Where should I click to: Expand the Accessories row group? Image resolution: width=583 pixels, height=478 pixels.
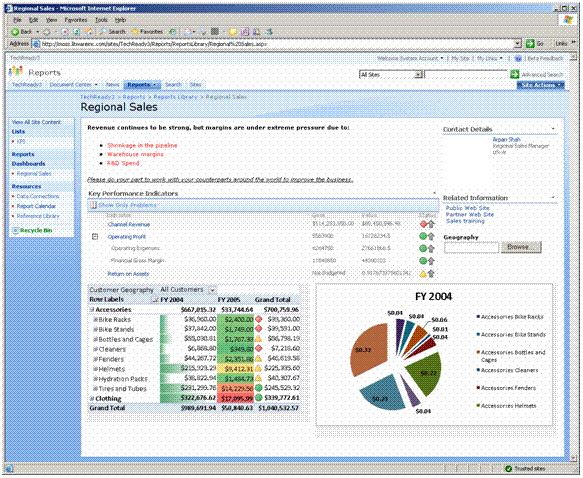click(x=91, y=310)
